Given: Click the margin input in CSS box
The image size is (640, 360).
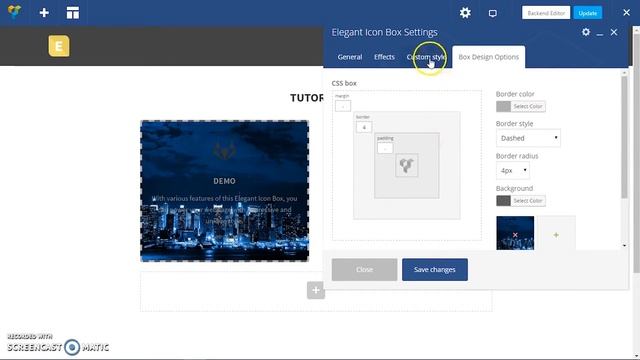Looking at the screenshot, I should click(343, 106).
